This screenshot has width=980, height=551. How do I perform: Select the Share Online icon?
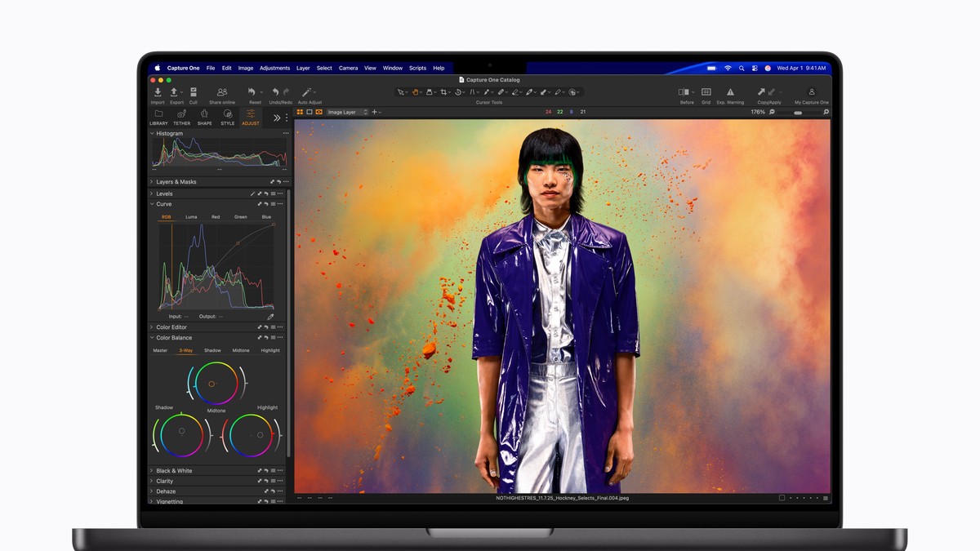click(x=220, y=91)
